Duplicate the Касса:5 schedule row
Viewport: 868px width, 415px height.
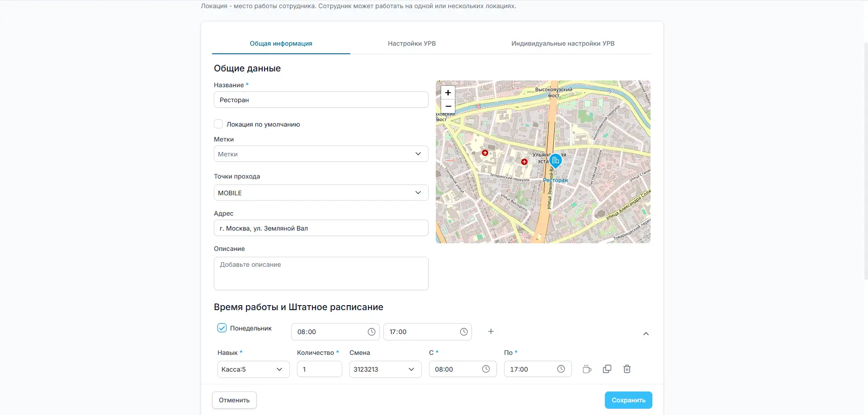click(607, 369)
